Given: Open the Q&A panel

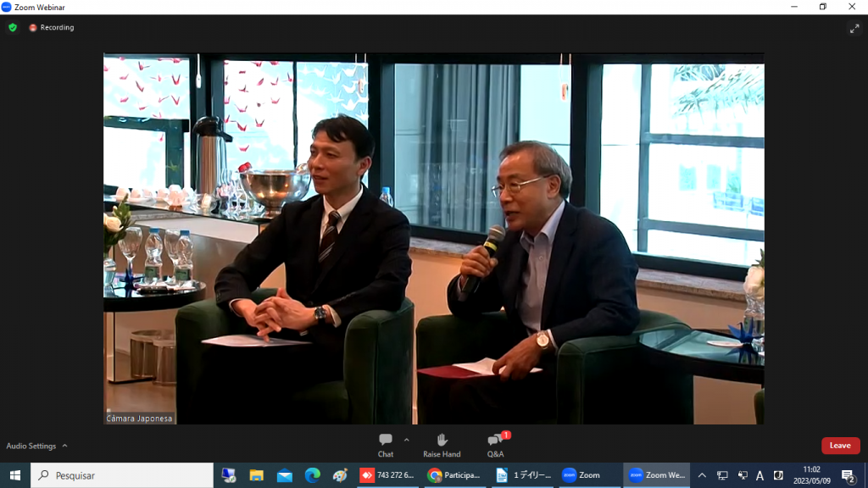Looking at the screenshot, I should click(x=496, y=444).
